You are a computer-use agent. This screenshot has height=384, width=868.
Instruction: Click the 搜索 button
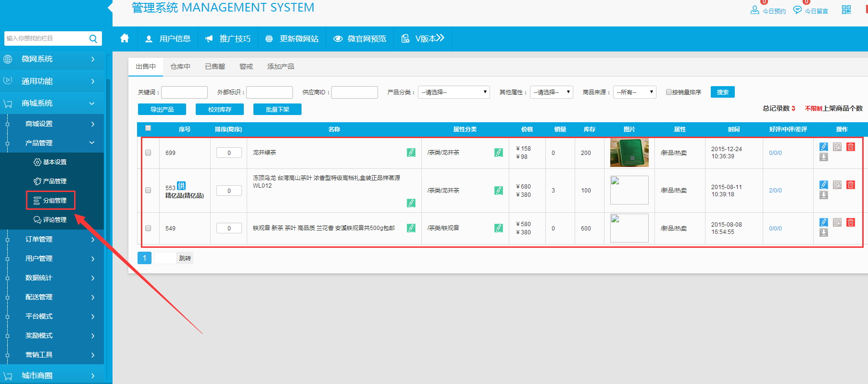(x=722, y=92)
